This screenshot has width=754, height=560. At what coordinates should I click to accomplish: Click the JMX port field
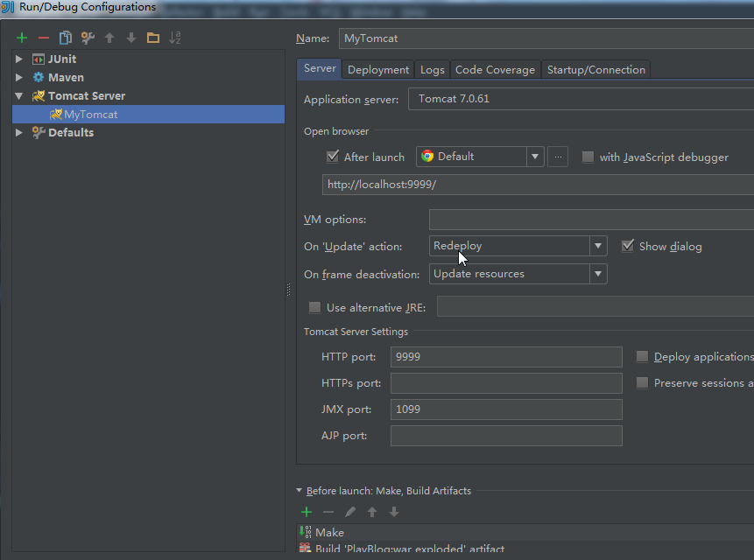pos(506,409)
